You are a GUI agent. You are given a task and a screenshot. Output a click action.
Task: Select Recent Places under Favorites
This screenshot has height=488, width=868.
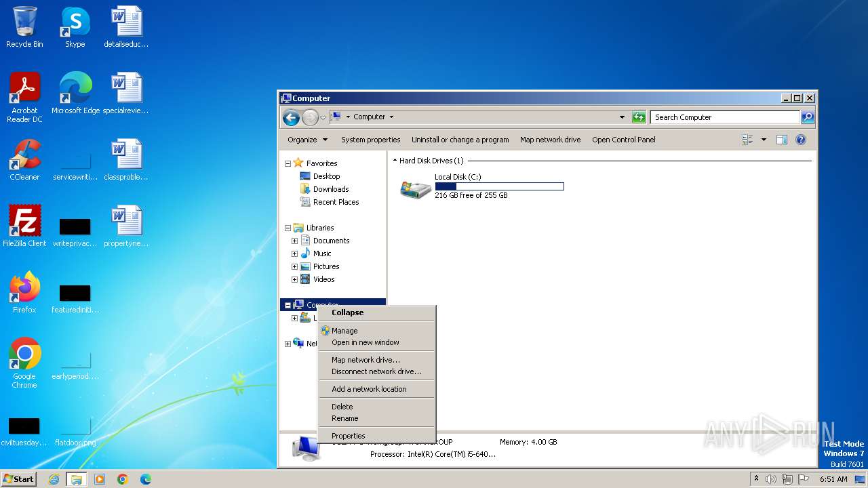[336, 202]
